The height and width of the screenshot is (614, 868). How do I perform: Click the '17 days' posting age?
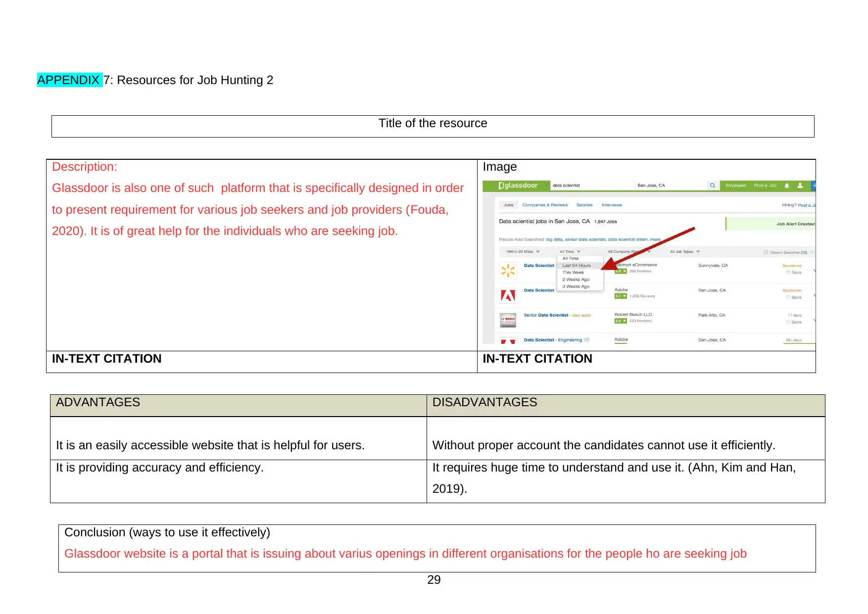[795, 315]
